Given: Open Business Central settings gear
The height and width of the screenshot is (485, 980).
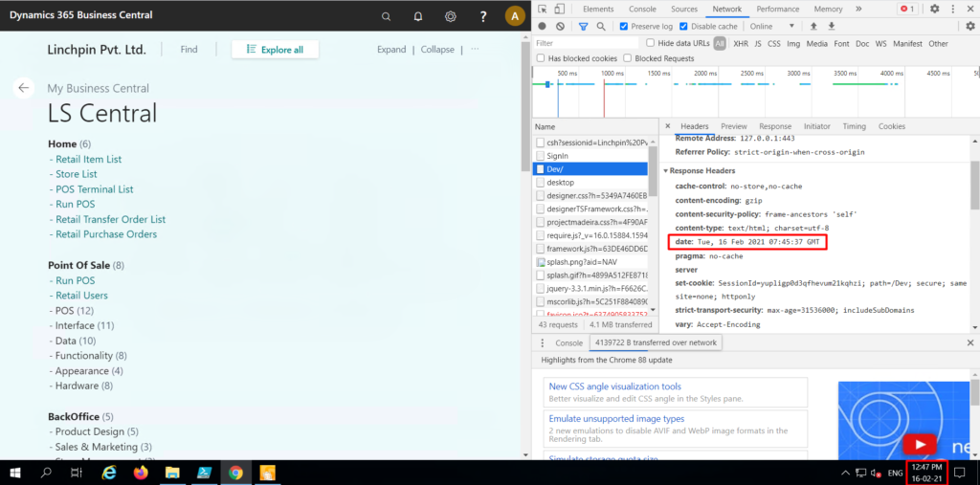Looking at the screenshot, I should tap(450, 16).
